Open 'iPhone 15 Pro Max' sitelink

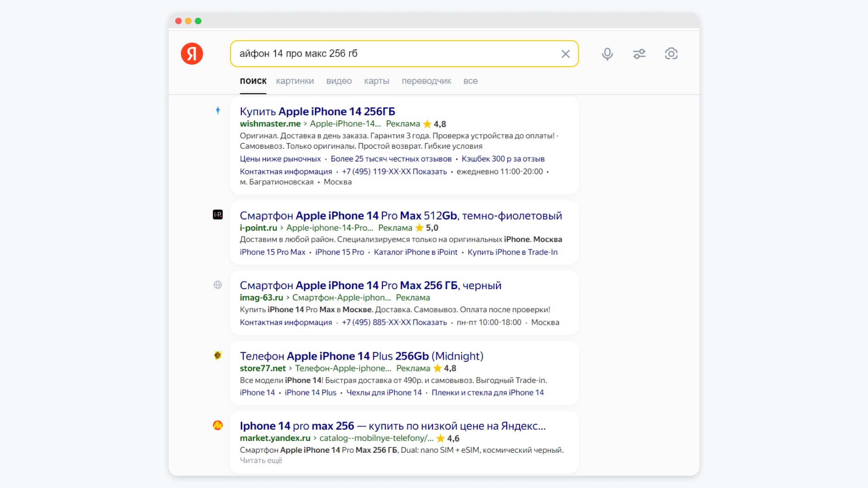pyautogui.click(x=273, y=252)
